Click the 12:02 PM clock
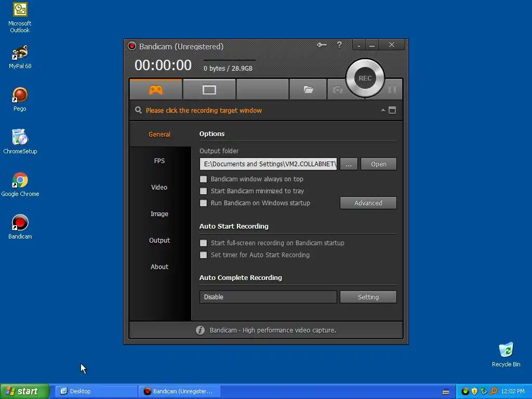The width and height of the screenshot is (532, 399). tap(513, 391)
